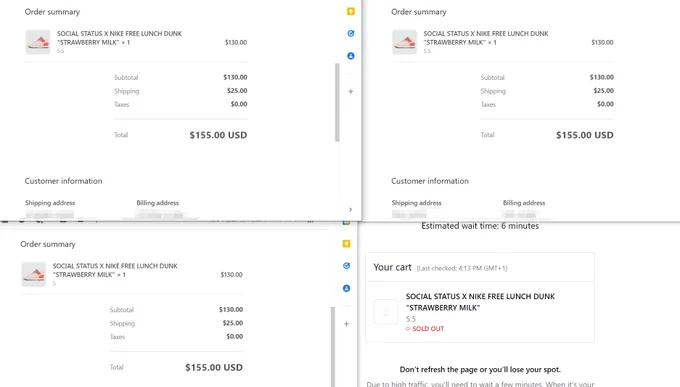Image resolution: width=680 pixels, height=387 pixels.
Task: Open Google Keep in the lower window's side panel
Action: (347, 244)
